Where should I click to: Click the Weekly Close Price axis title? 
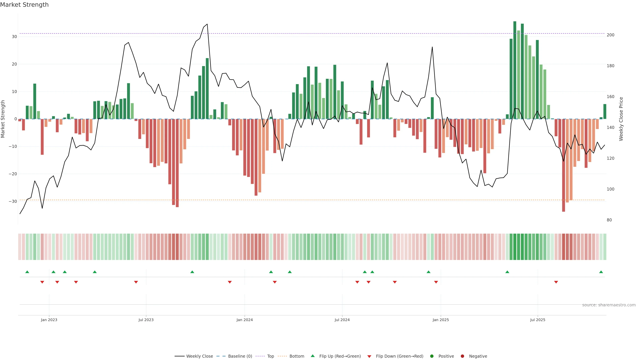coord(621,119)
